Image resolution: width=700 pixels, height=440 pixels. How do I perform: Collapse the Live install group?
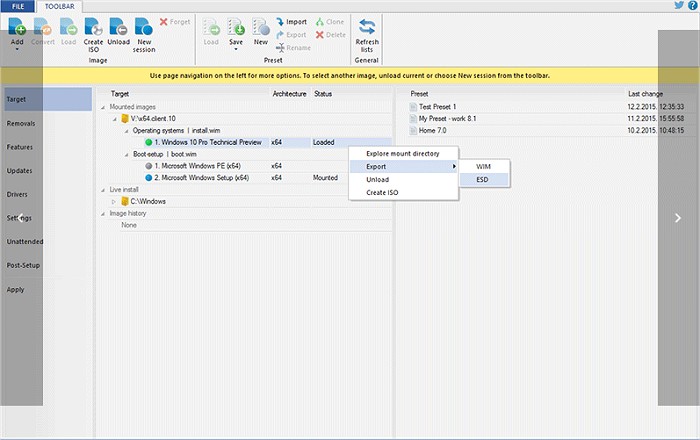pos(103,190)
